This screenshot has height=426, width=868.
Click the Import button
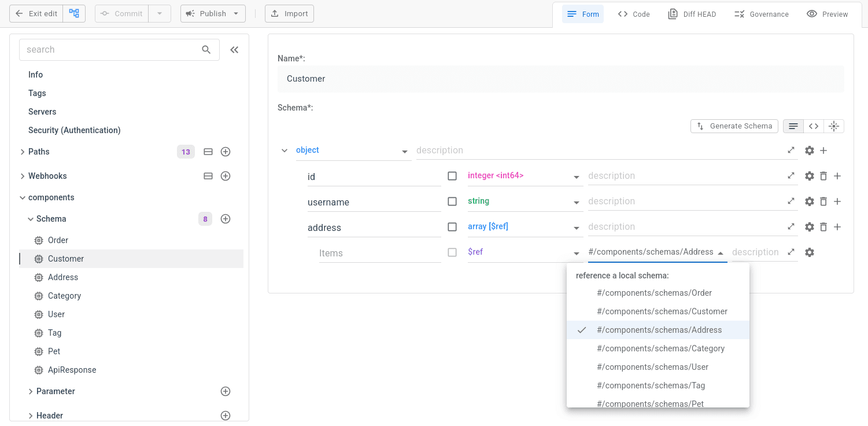[289, 13]
